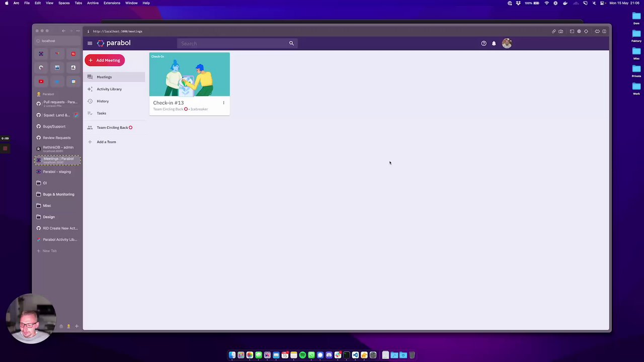Open the 'd.' pinned tab

(x=73, y=67)
